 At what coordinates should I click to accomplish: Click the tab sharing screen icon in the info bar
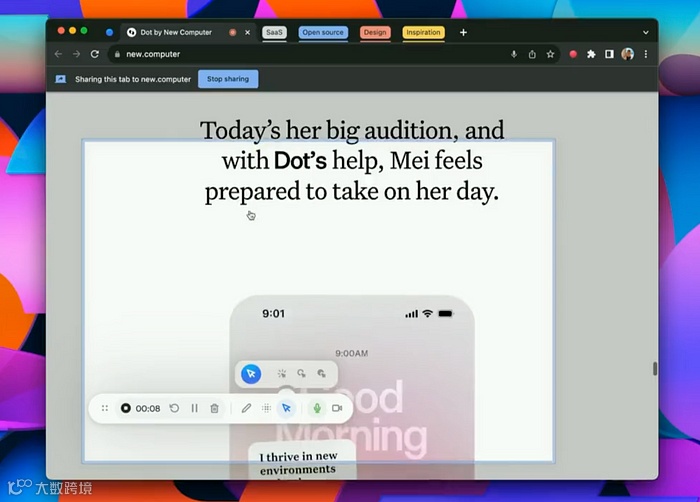coord(61,79)
